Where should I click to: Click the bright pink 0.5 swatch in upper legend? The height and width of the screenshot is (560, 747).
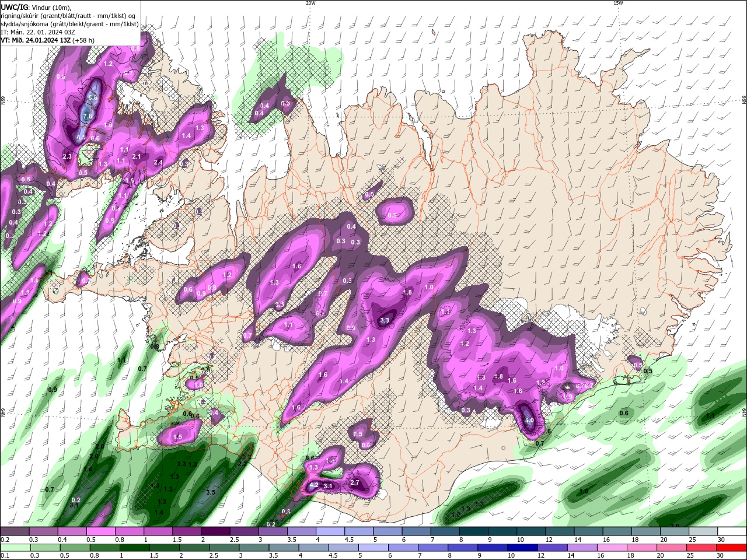(100, 531)
